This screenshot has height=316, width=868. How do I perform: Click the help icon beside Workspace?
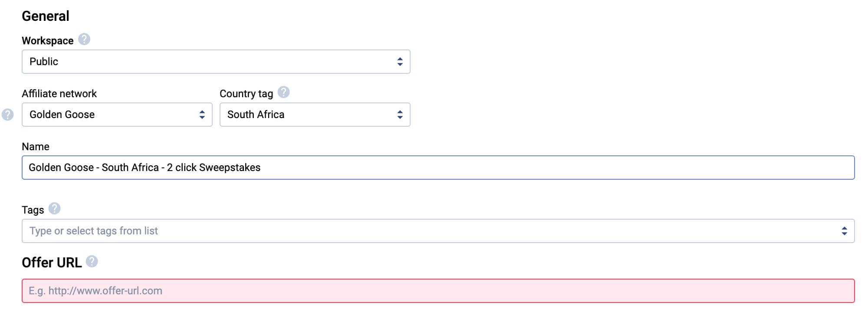[x=84, y=39]
